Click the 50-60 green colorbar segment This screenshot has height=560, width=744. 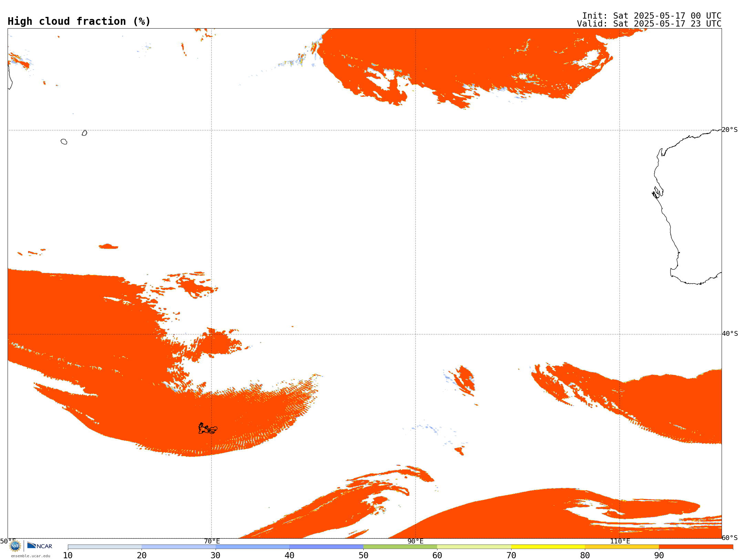pyautogui.click(x=400, y=547)
